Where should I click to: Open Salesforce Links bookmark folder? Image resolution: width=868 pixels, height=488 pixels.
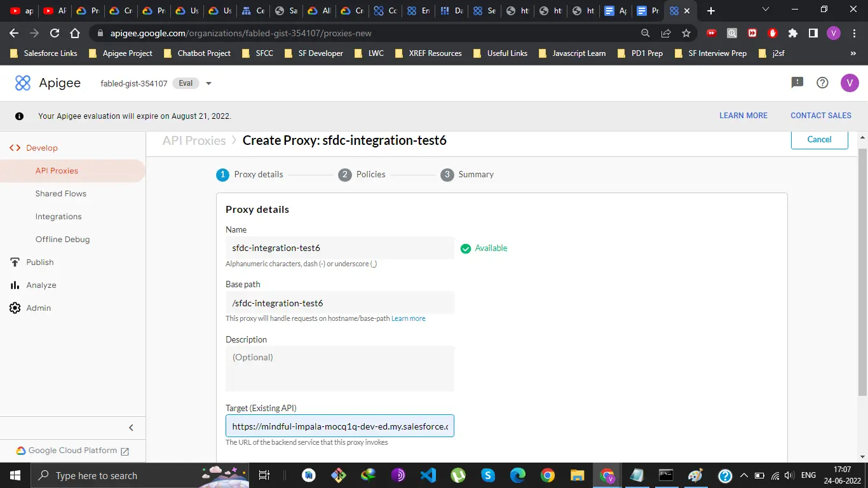click(44, 53)
